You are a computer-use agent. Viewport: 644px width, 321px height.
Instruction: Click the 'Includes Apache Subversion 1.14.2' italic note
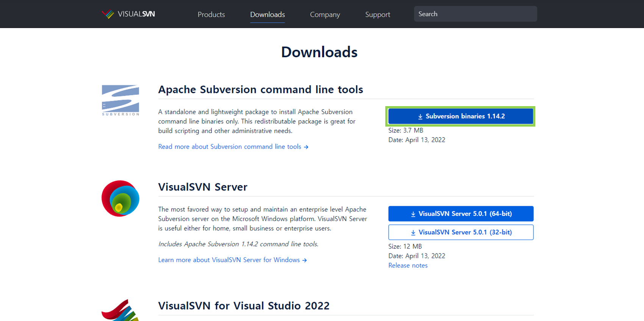[238, 244]
